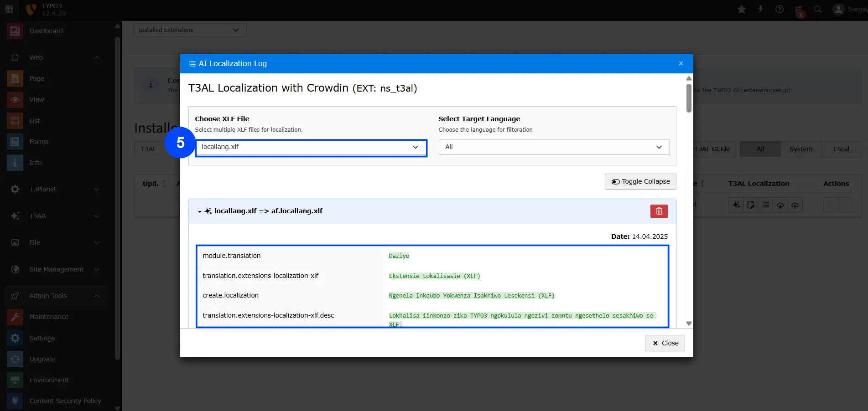This screenshot has width=868, height=411.
Task: Open the Dashboard module icon
Action: [15, 31]
